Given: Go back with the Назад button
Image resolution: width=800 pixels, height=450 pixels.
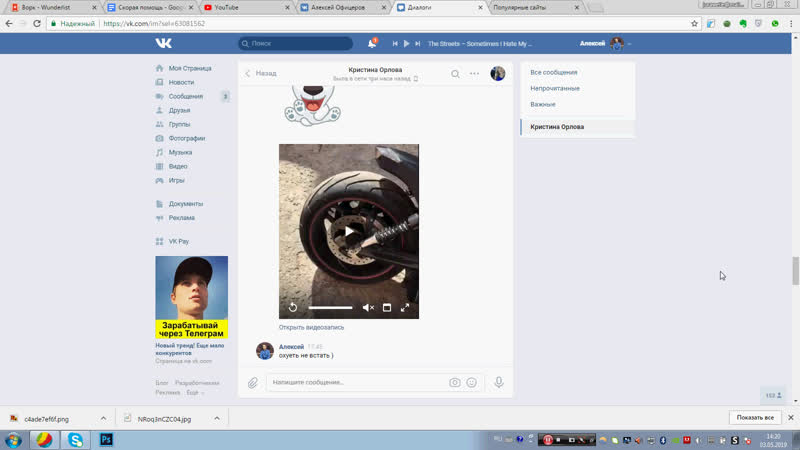Looking at the screenshot, I should pyautogui.click(x=261, y=73).
